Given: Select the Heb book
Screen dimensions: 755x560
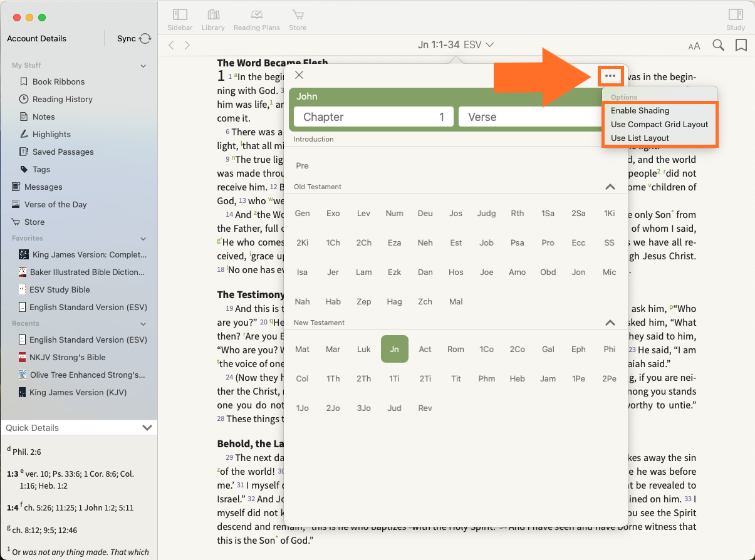Looking at the screenshot, I should pyautogui.click(x=517, y=378).
